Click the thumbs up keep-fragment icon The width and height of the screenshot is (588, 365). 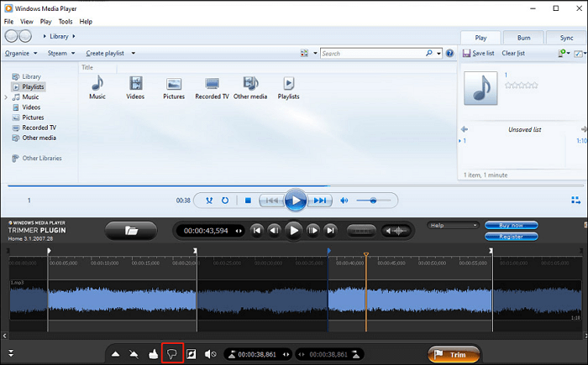[x=153, y=354]
